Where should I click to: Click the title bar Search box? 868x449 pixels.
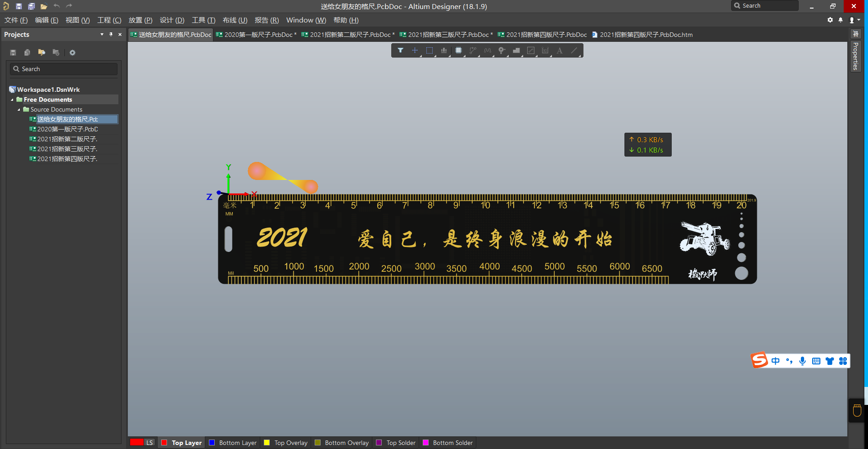tap(765, 6)
